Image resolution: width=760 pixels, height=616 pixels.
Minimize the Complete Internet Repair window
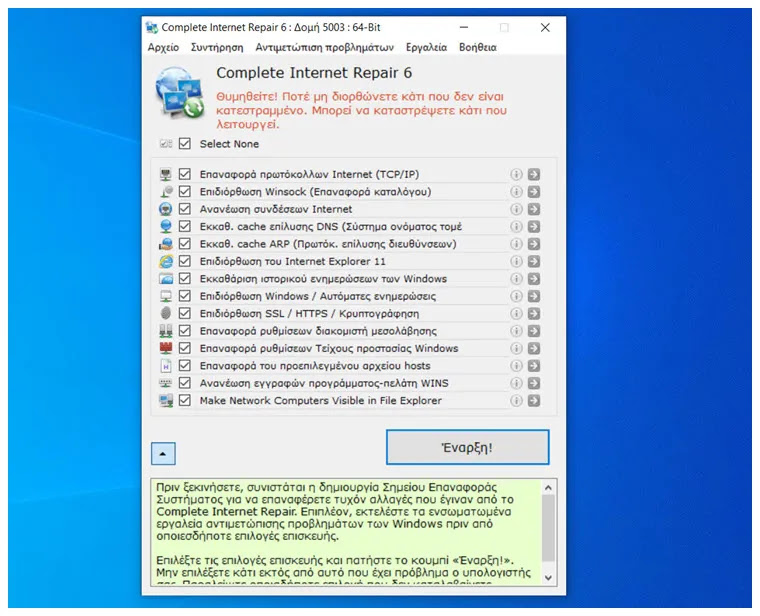click(464, 28)
